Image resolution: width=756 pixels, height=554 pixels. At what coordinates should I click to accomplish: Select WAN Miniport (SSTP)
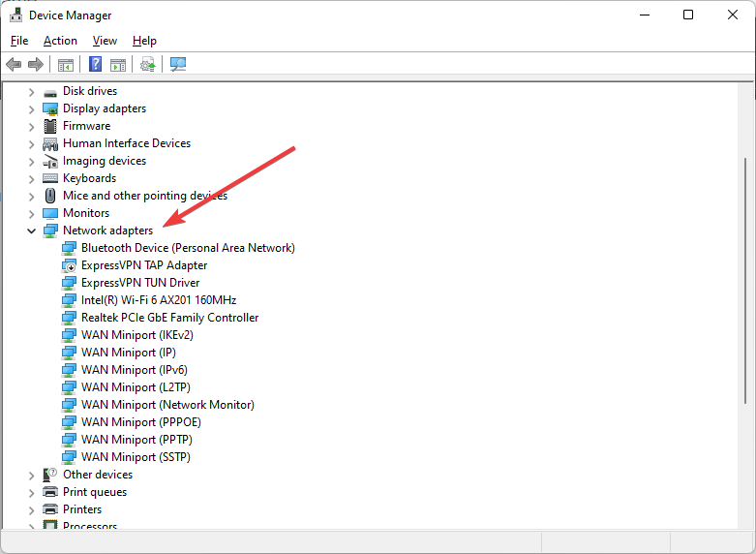pos(136,456)
